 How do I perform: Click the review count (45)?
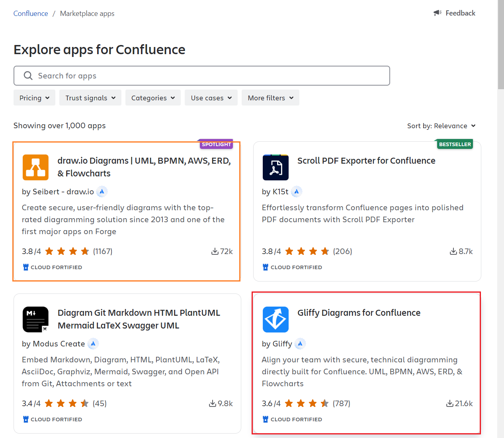pyautogui.click(x=100, y=403)
